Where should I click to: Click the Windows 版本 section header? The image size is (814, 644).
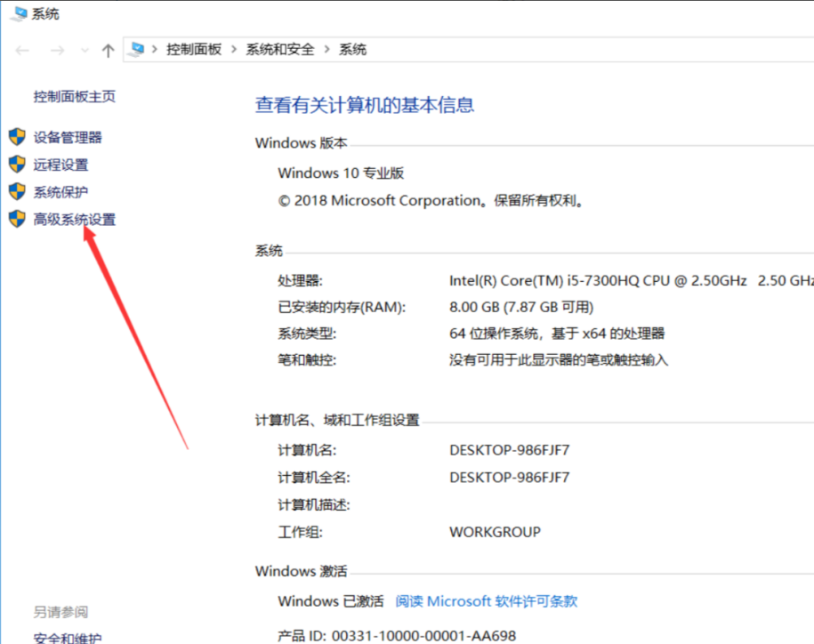(301, 142)
